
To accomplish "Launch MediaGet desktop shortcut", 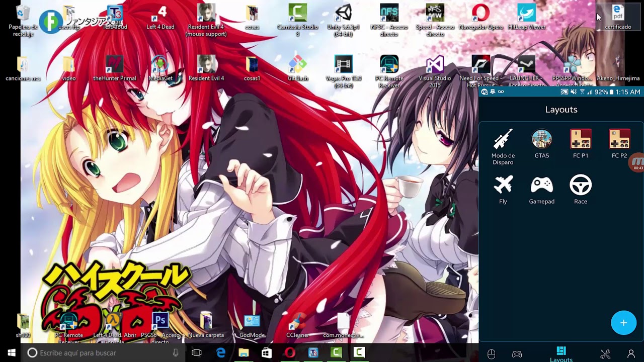I will pos(160,69).
